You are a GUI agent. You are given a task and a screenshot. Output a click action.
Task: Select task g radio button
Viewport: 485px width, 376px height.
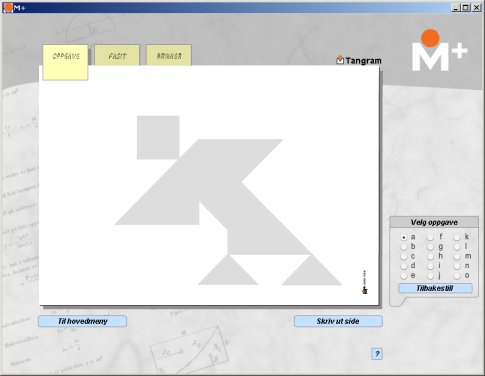[431, 247]
